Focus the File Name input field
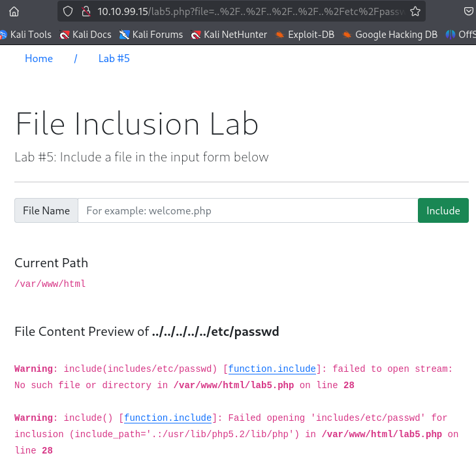This screenshot has height=462, width=476. pyautogui.click(x=247, y=210)
